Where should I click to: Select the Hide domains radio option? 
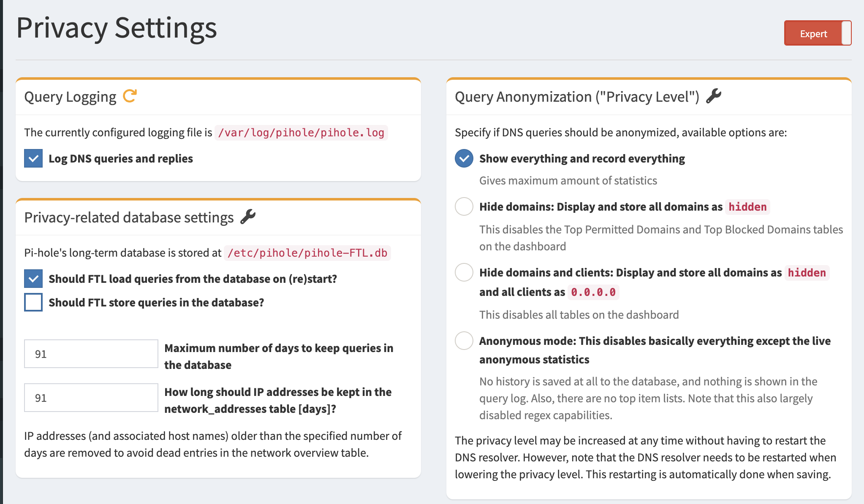[464, 206]
